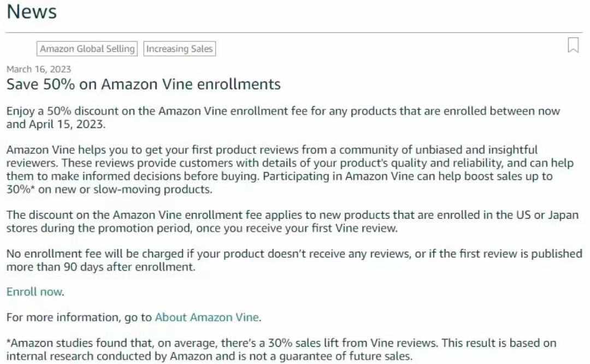Viewport: 590px width, 364px height.
Task: Open the About Amazon Vine link
Action: click(x=206, y=318)
